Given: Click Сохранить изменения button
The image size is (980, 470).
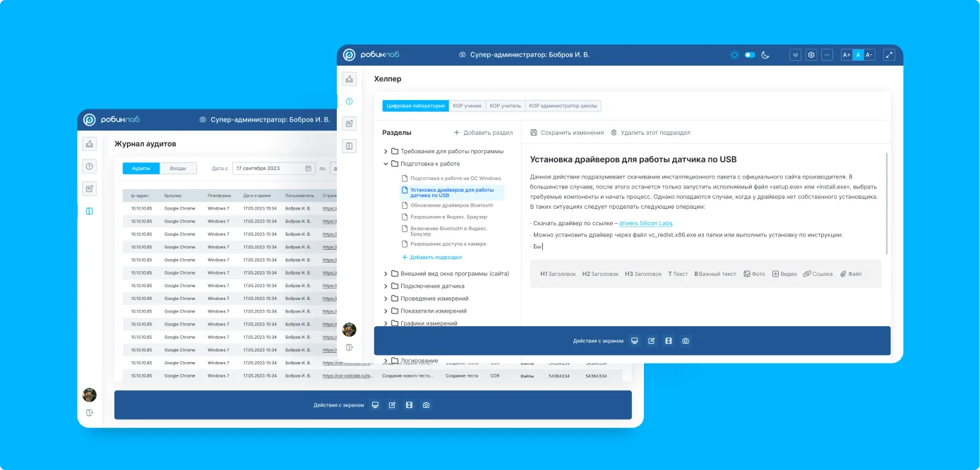Looking at the screenshot, I should pos(567,133).
